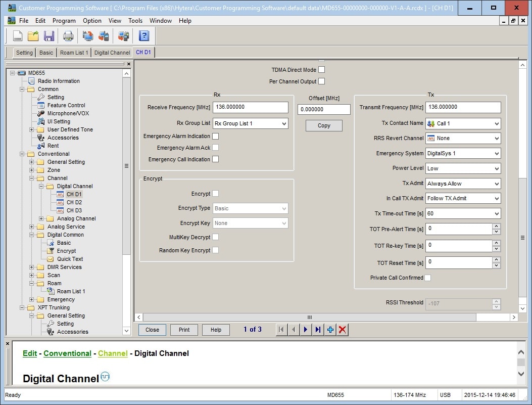
Task: Click the Receive Frequency input field
Action: 251,107
